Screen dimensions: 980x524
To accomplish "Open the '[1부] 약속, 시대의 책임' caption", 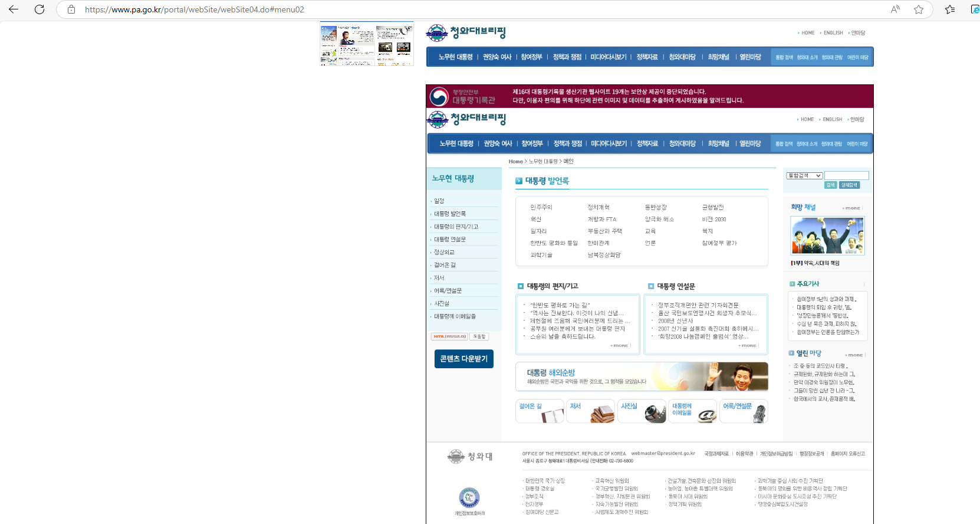I will pos(815,263).
